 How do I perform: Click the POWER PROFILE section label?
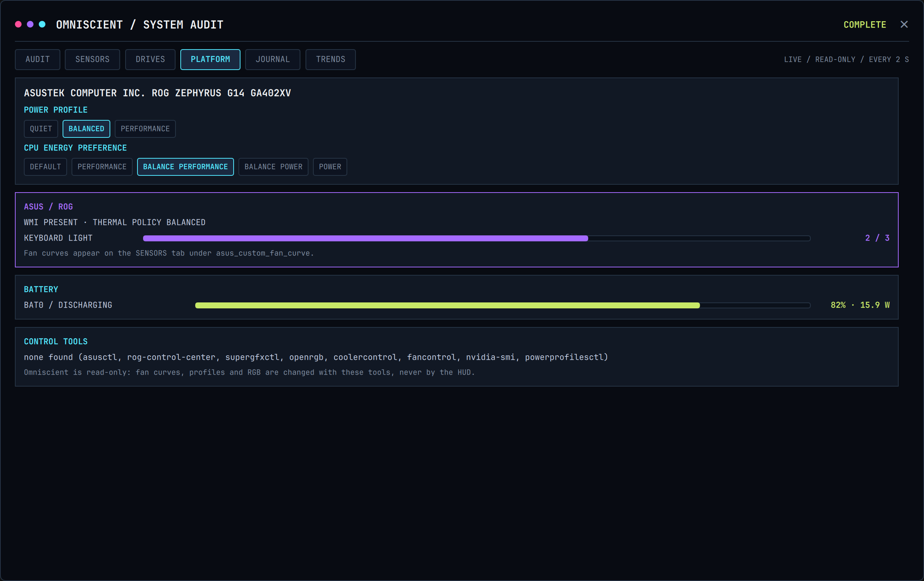click(x=56, y=110)
